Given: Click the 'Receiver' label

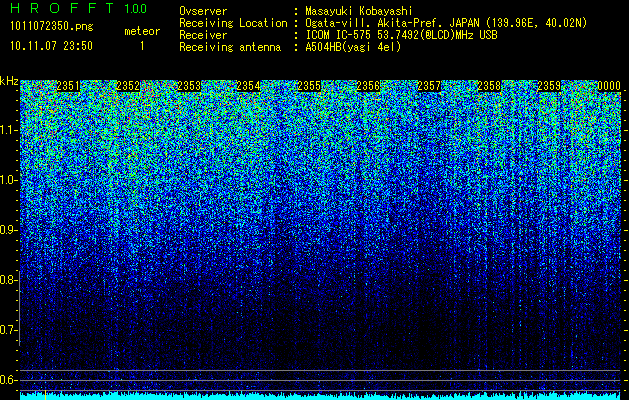Looking at the screenshot, I should (x=203, y=35).
